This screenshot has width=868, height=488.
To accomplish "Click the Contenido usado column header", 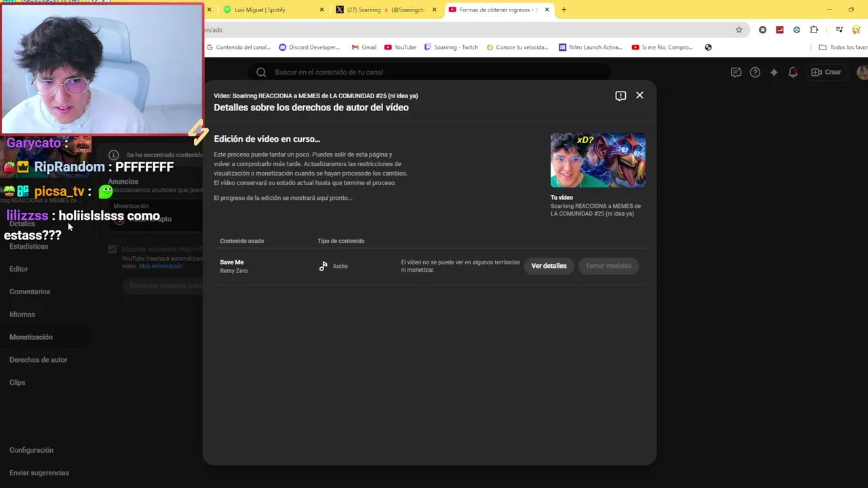I will [242, 241].
